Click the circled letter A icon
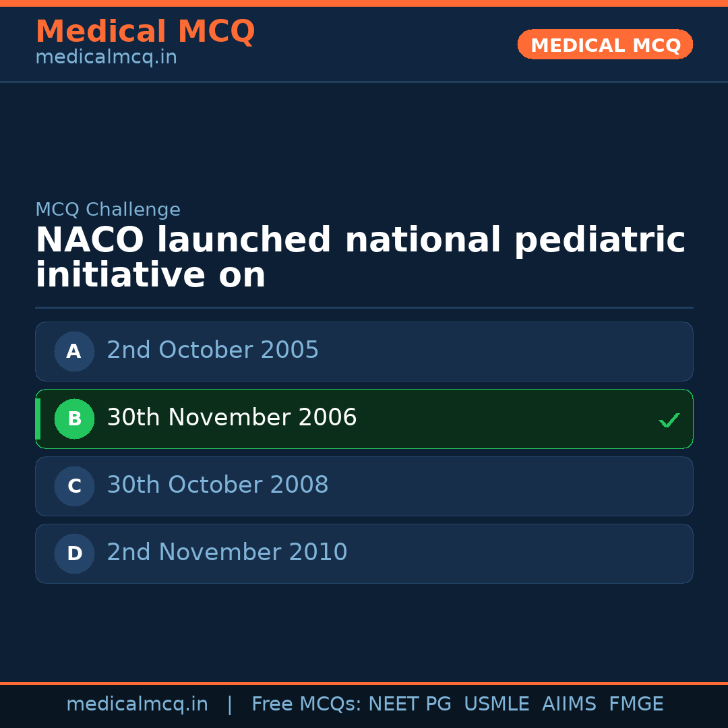Image resolution: width=728 pixels, height=728 pixels. tap(74, 351)
